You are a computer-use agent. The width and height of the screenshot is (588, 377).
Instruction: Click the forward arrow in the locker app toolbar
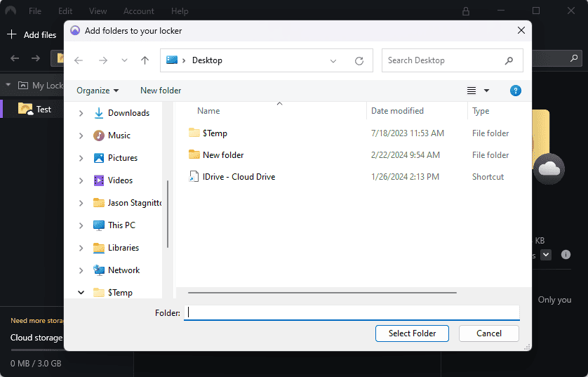(36, 58)
